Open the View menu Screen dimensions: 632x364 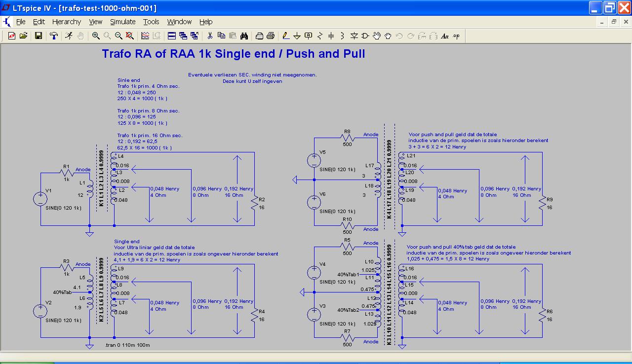pos(96,22)
